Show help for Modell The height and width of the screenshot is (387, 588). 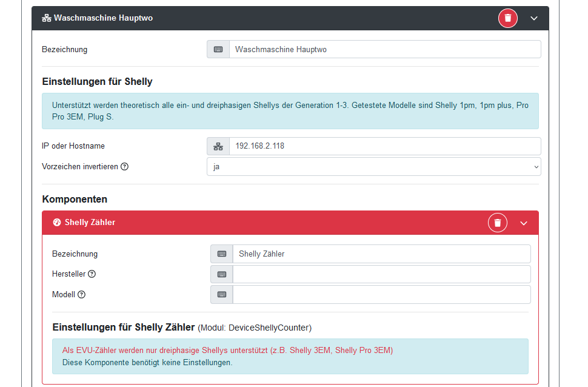click(82, 295)
